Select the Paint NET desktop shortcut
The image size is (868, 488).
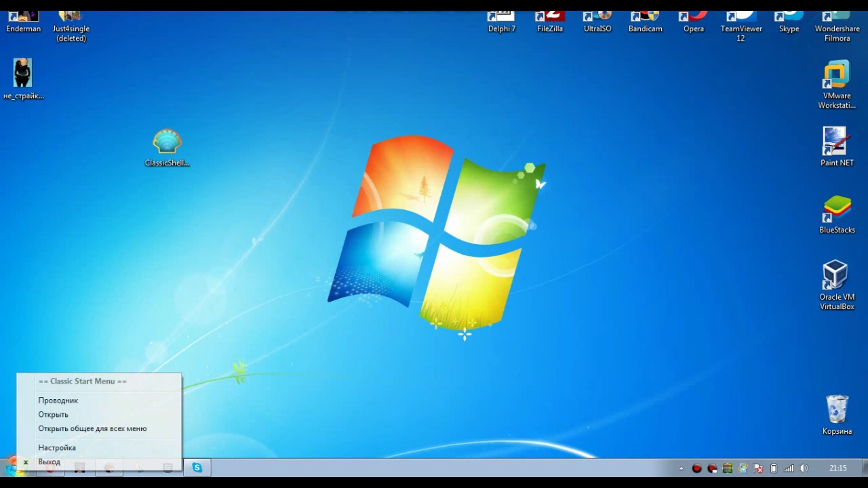[837, 147]
